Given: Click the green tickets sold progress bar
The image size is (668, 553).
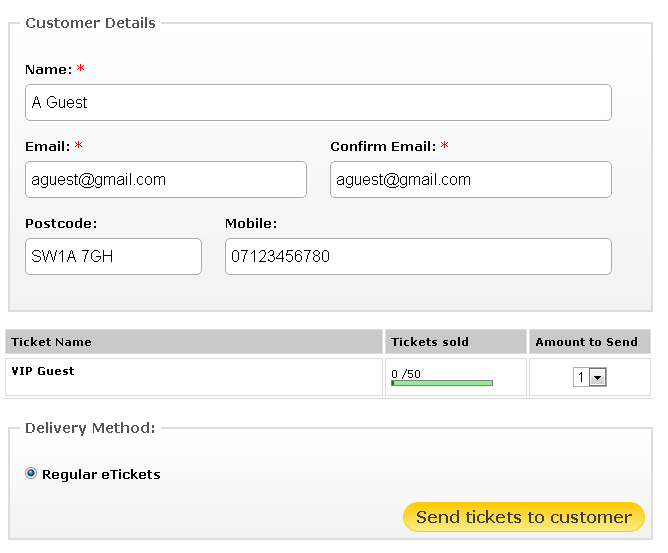Looking at the screenshot, I should point(442,382).
